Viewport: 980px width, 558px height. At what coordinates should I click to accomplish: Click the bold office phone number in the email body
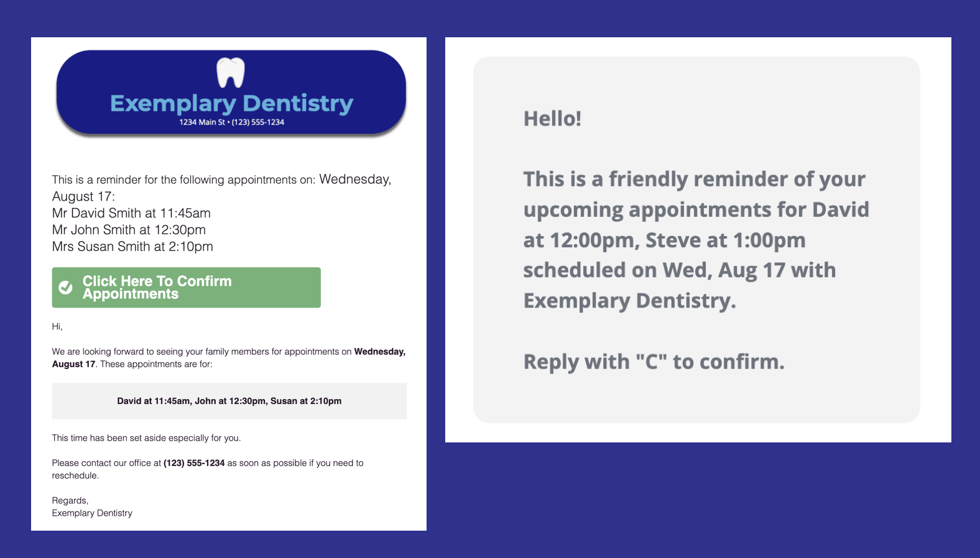(x=194, y=463)
